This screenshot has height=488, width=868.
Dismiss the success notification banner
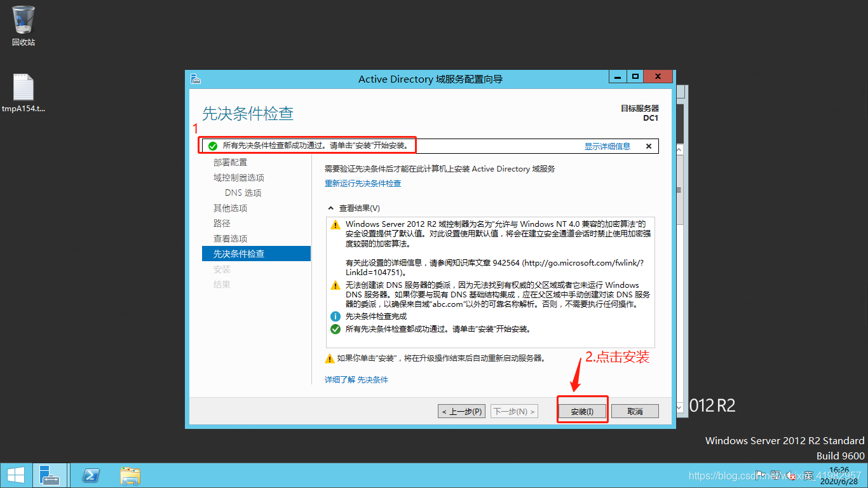coord(649,146)
